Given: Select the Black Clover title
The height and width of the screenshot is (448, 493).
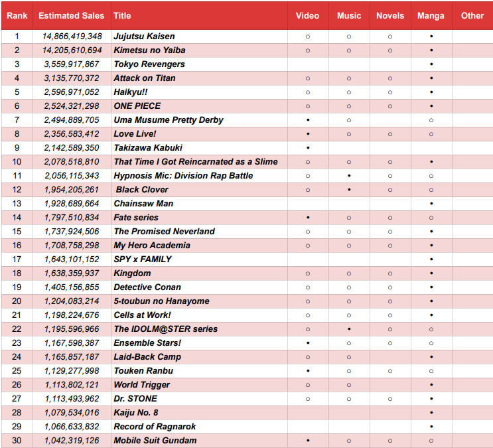Looking at the screenshot, I should pyautogui.click(x=142, y=190).
